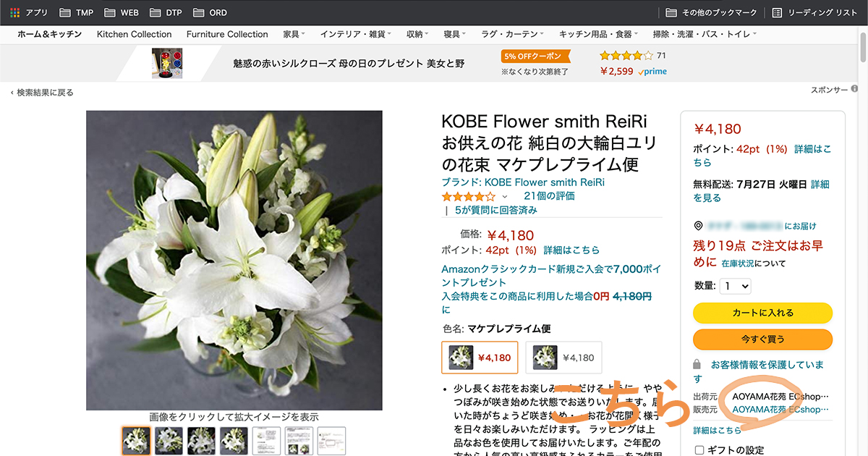Viewport: 868px width, 456px height.
Task: Open the 21個の評価 reviews link
Action: click(550, 196)
